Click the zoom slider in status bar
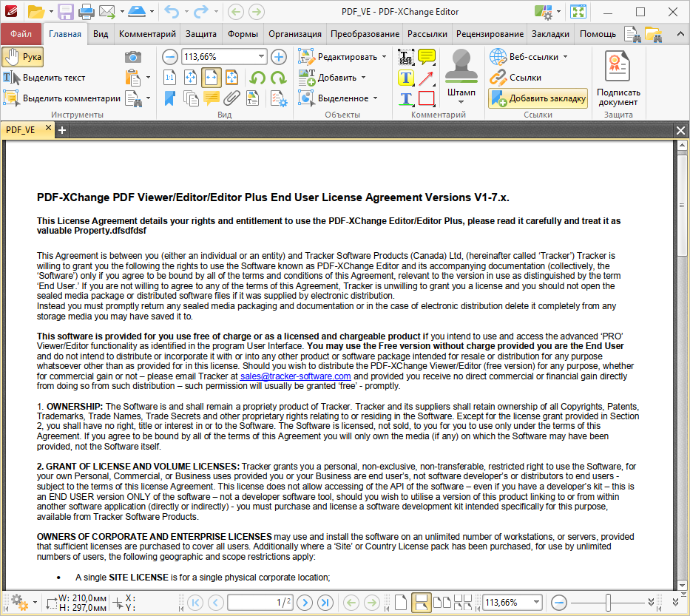This screenshot has width=690, height=616. [x=606, y=603]
